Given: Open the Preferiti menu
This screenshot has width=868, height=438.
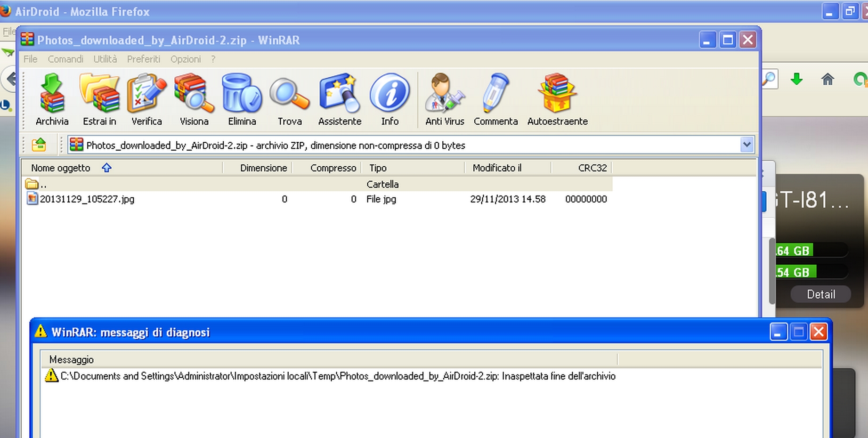Looking at the screenshot, I should coord(144,59).
